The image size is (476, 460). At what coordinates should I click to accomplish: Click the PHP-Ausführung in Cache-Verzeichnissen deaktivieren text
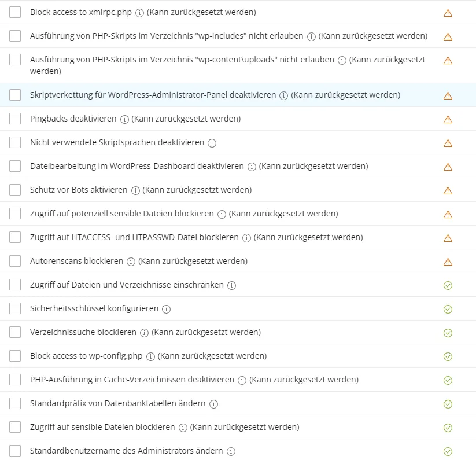[132, 380]
